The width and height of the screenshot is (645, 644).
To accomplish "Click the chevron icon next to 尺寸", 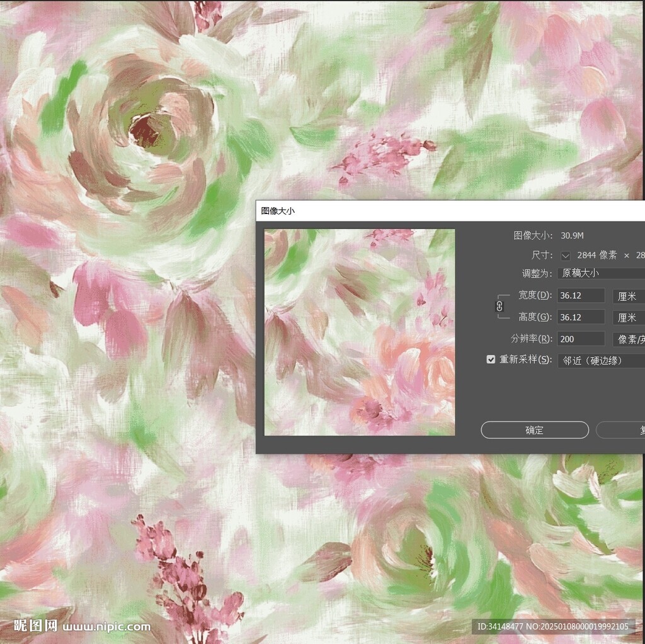I will point(565,255).
